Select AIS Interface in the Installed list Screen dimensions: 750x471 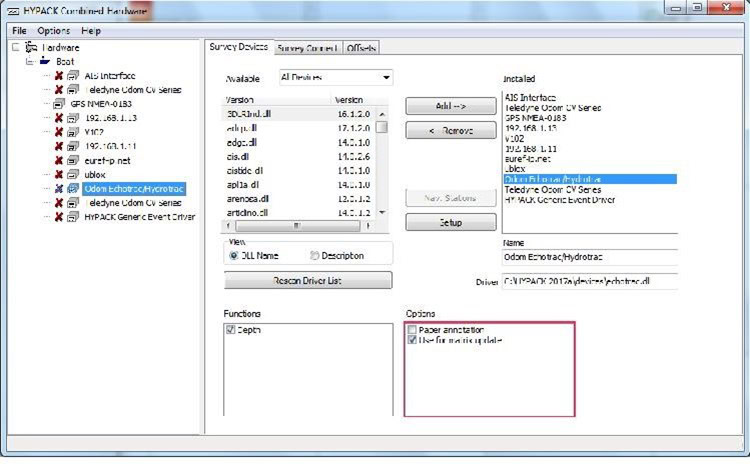[x=530, y=98]
